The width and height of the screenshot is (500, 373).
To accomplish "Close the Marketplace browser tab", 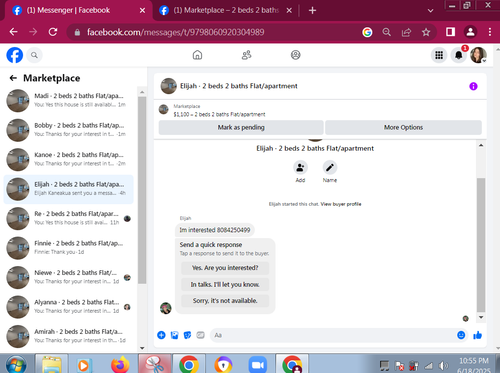I will 289,10.
